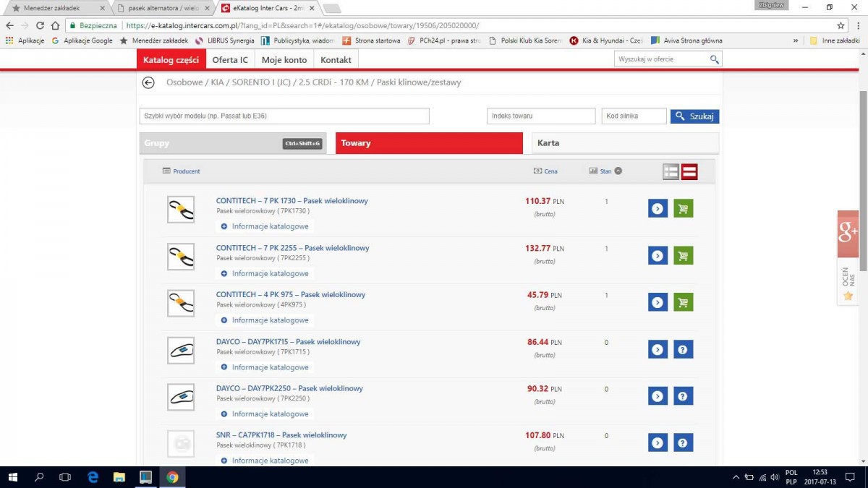Screen dimensions: 868x488
Task: Expand Informacje katalogowe for CONTITECH 4 PK 975
Action: click(x=265, y=320)
